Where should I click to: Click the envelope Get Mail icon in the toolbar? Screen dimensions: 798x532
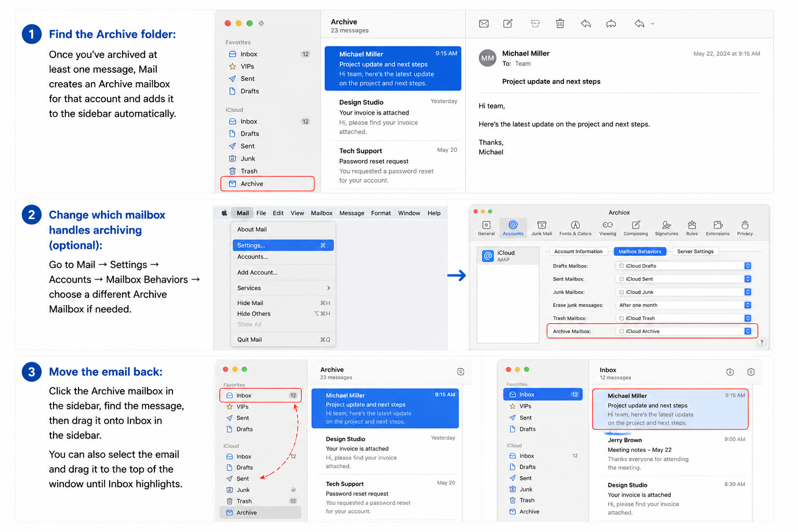point(484,23)
